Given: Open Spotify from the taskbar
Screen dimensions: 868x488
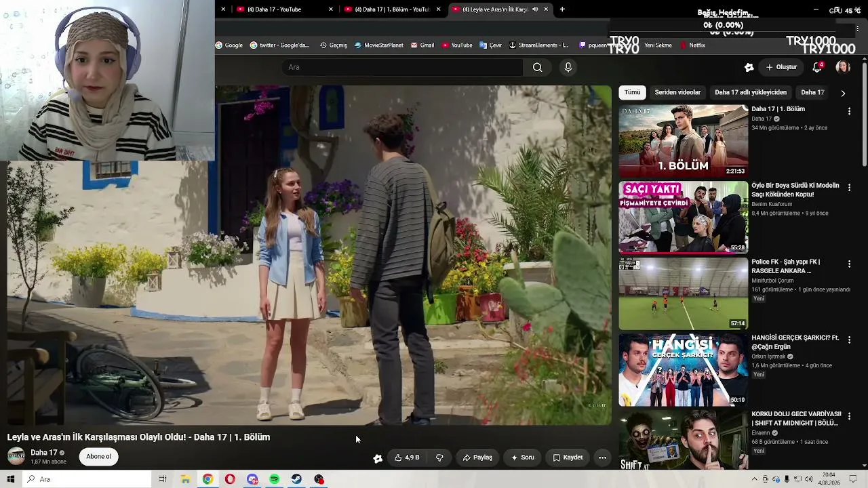Looking at the screenshot, I should (275, 479).
